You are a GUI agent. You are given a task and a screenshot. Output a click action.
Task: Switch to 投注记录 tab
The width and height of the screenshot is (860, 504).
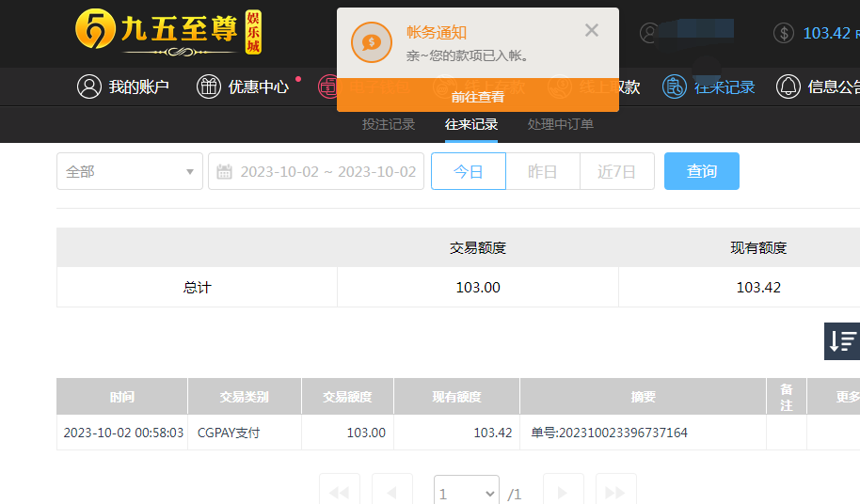click(x=389, y=124)
